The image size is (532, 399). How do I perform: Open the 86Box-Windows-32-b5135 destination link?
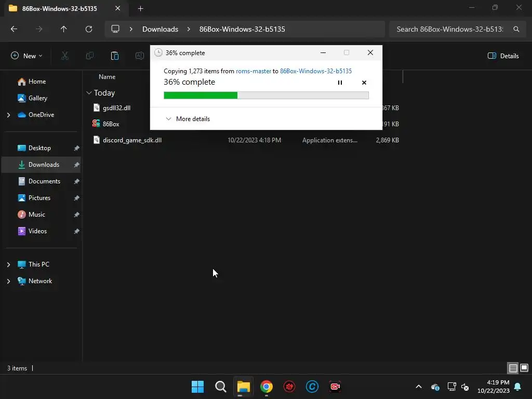point(316,71)
